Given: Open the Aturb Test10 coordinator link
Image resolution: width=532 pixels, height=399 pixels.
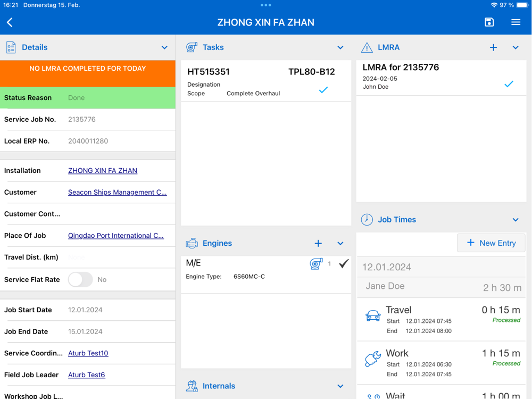Looking at the screenshot, I should coord(88,353).
